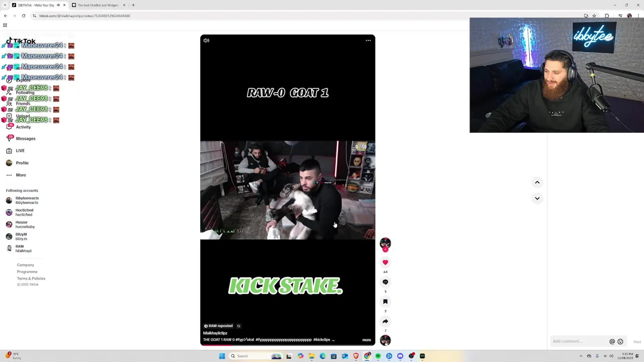Go to the next video with down chevron
The width and height of the screenshot is (644, 362).
pos(537,198)
